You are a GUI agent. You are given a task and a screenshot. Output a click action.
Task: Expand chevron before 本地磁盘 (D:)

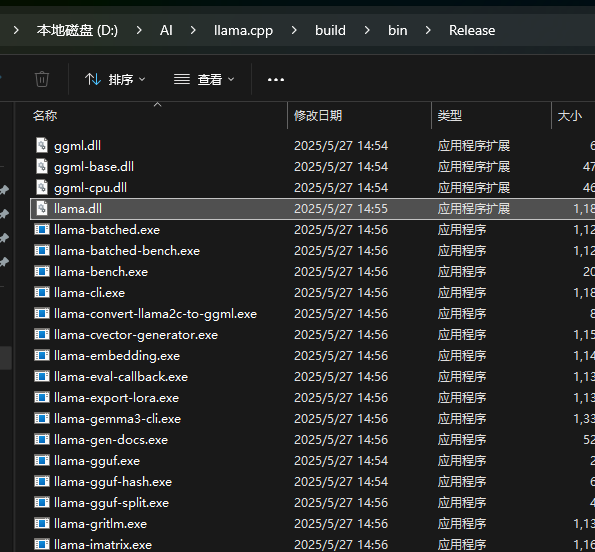16,30
